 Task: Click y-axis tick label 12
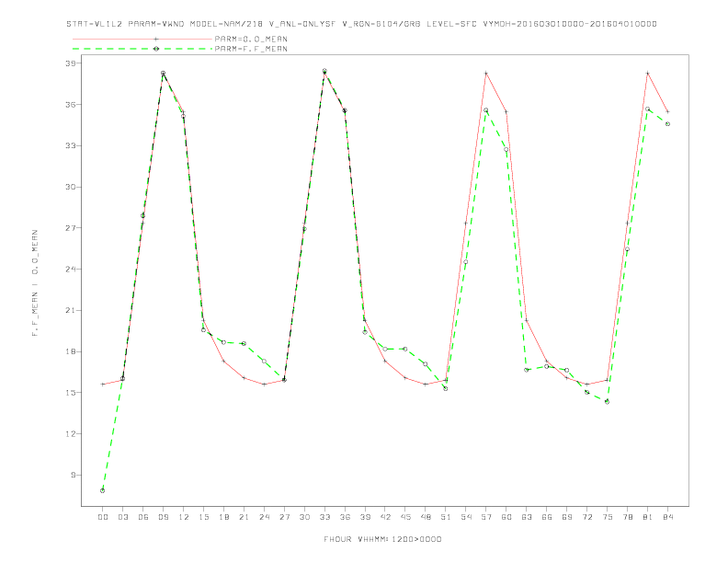[70, 434]
